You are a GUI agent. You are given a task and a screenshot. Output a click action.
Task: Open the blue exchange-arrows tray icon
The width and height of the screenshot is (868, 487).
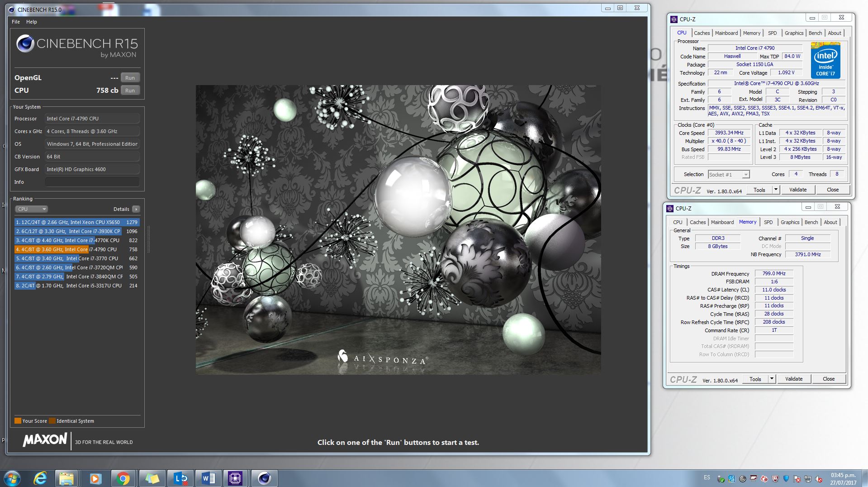[731, 479]
